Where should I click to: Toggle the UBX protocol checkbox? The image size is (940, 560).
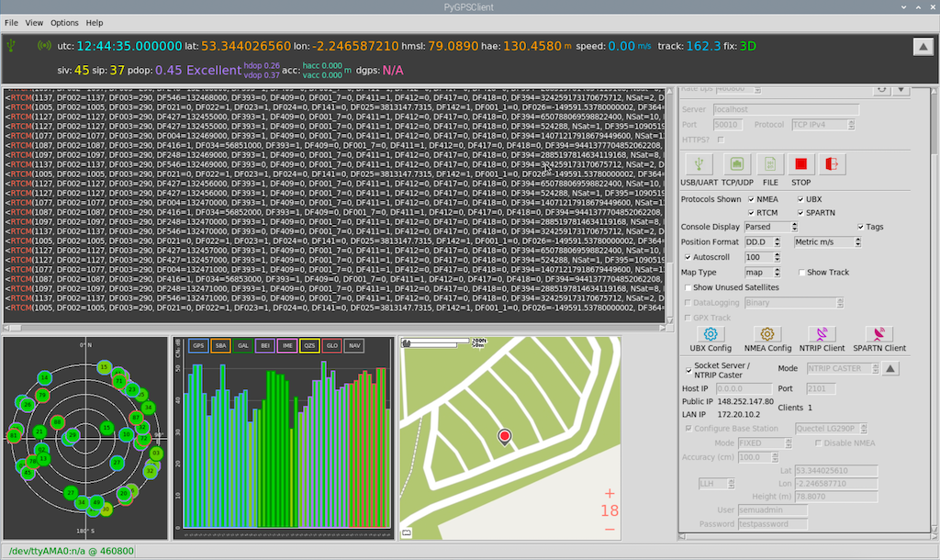800,199
